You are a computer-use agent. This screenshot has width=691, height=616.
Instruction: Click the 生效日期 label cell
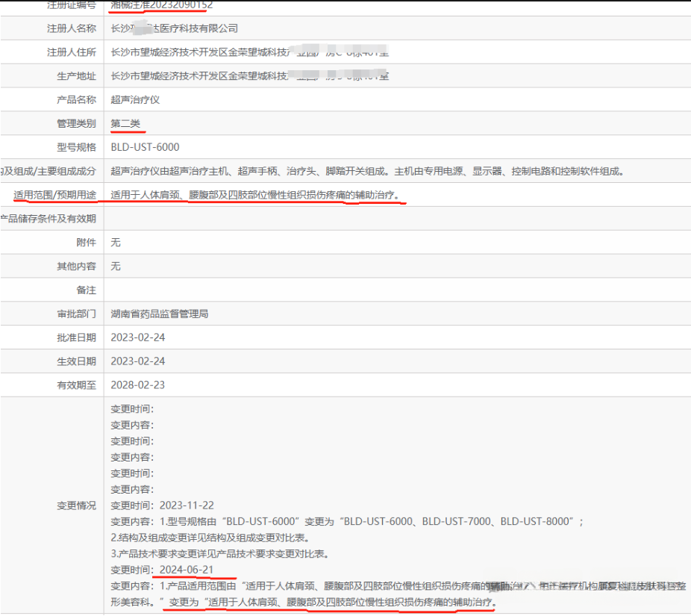pyautogui.click(x=77, y=361)
